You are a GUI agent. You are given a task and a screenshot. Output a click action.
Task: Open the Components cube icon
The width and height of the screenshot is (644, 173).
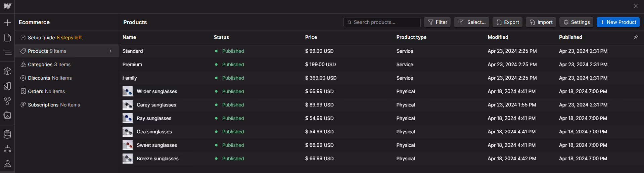(x=7, y=71)
